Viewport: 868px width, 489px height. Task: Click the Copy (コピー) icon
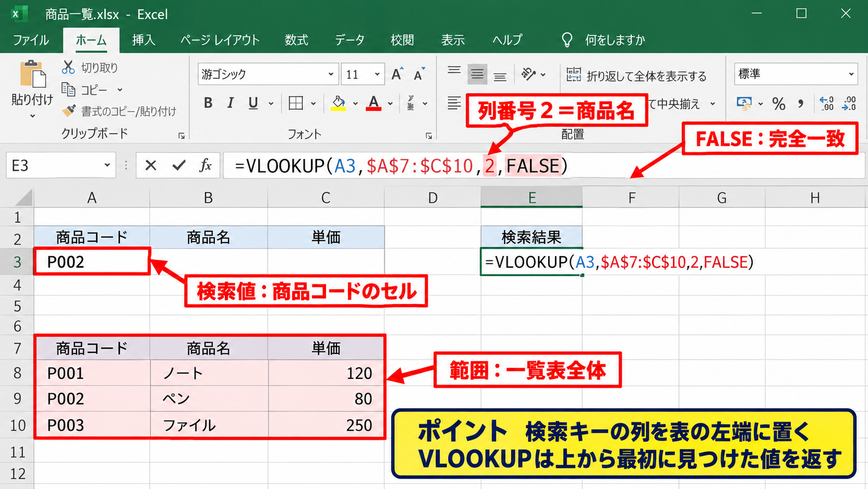68,89
